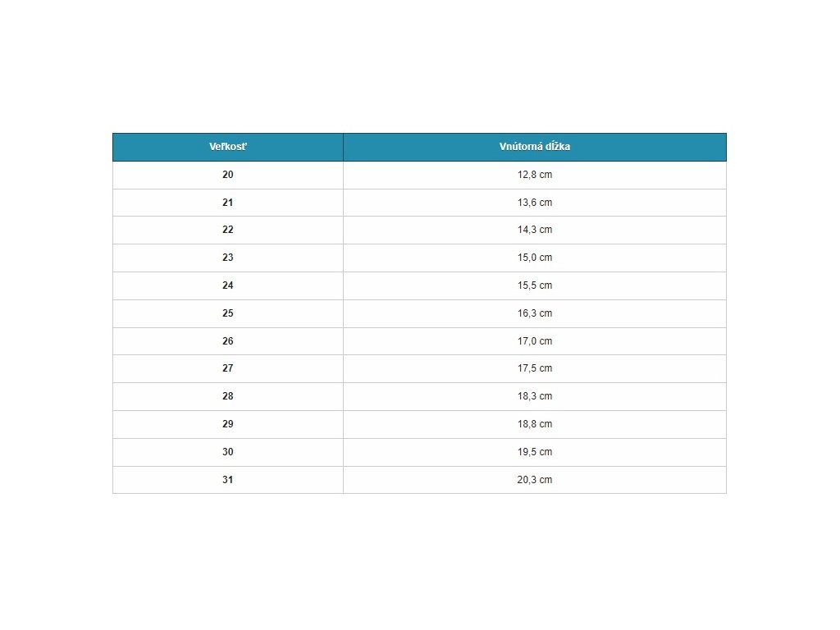Click the 20,3 cm length value

[x=535, y=480]
